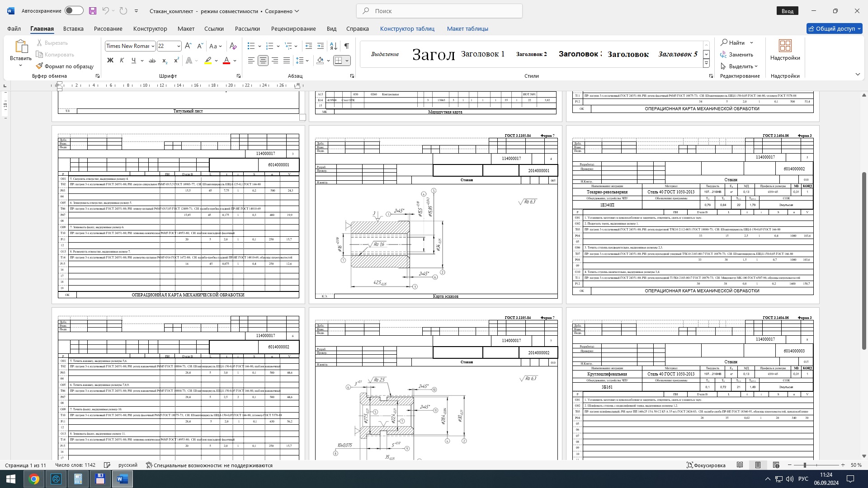
Task: Click the Increase Indent icon
Action: (321, 46)
